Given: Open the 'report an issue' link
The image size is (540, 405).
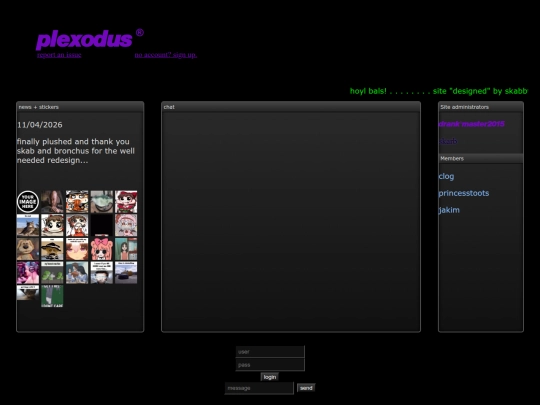Looking at the screenshot, I should click(x=59, y=55).
